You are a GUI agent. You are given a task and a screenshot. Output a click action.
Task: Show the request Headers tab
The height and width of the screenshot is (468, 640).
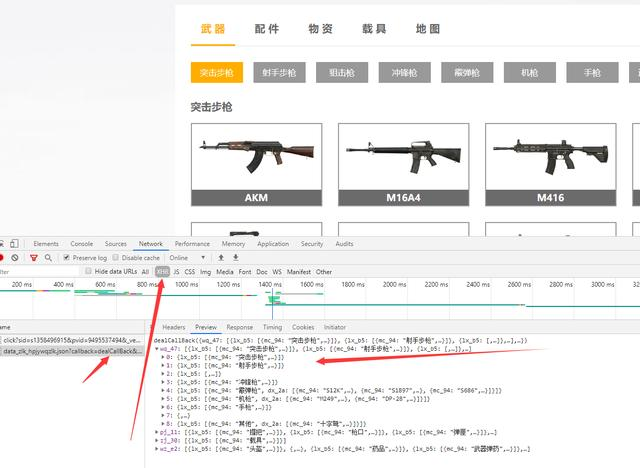173,327
